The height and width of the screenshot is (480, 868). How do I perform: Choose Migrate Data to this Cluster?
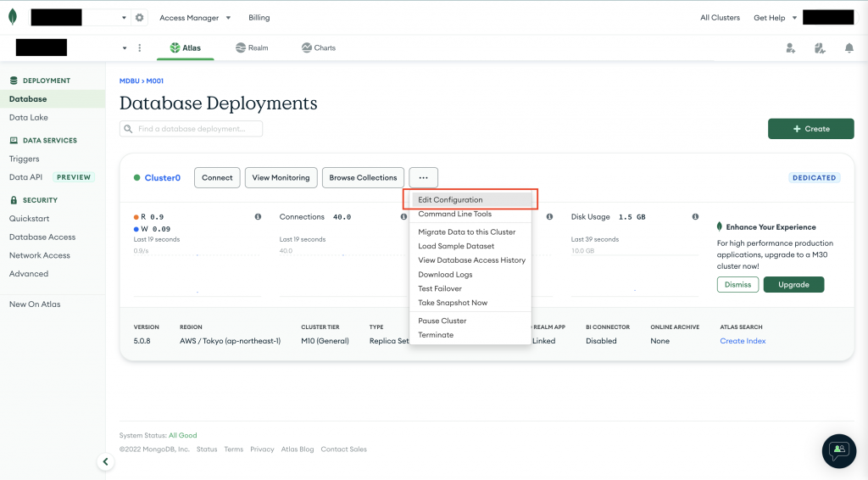(470, 232)
